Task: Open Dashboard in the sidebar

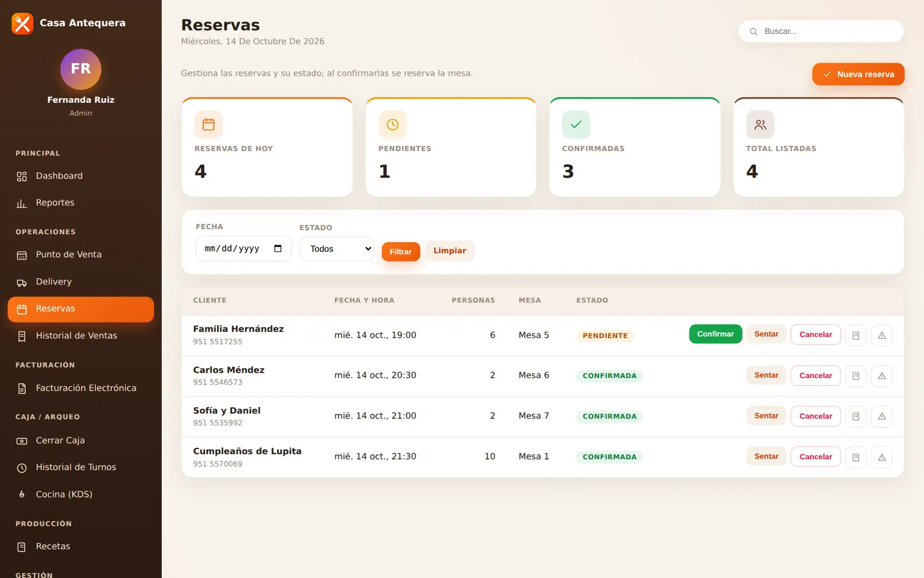Action: coord(81,176)
